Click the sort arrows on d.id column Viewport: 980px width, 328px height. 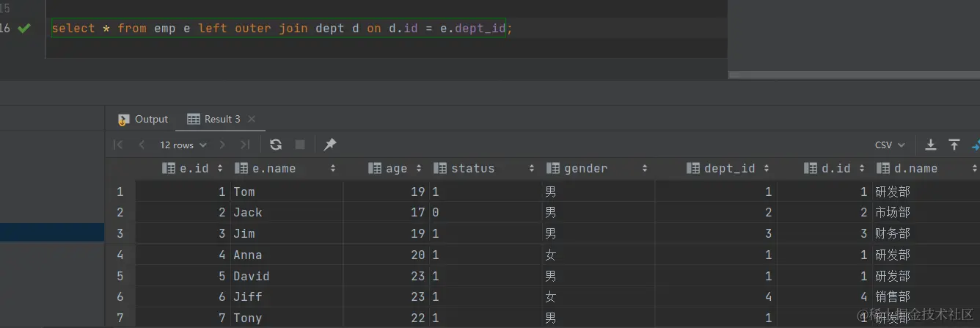coord(861,168)
